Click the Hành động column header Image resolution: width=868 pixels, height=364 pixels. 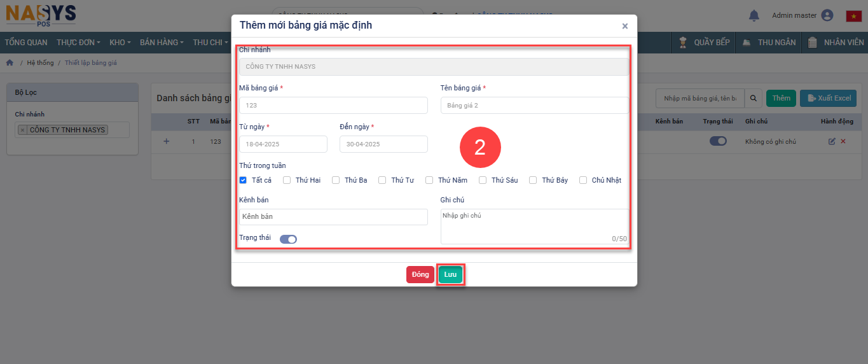(837, 121)
